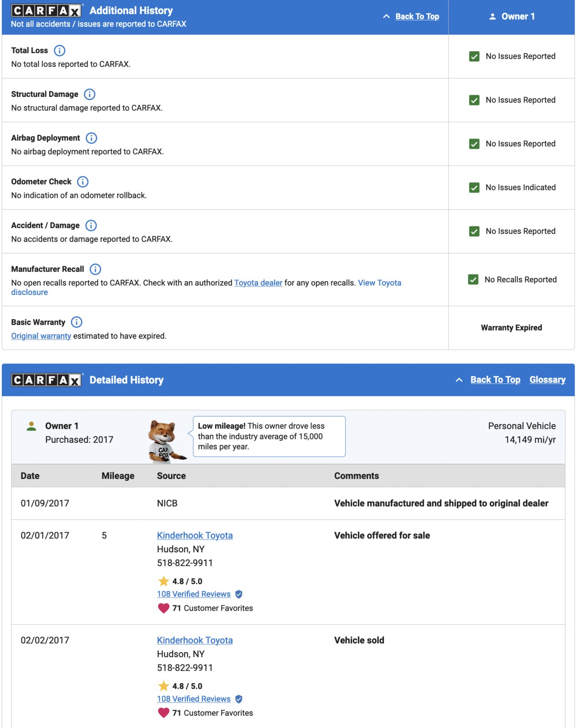The image size is (577, 728).
Task: Click the 'Warranty Expired' status text
Action: click(511, 328)
